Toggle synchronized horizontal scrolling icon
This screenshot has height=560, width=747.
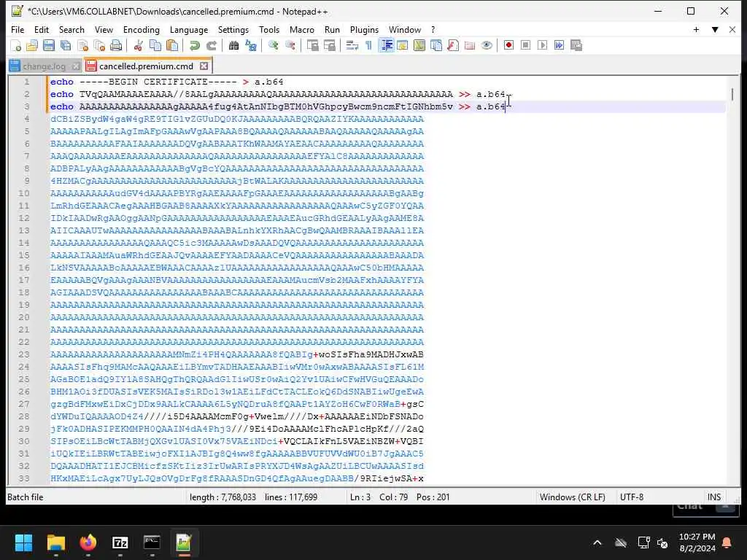(329, 45)
